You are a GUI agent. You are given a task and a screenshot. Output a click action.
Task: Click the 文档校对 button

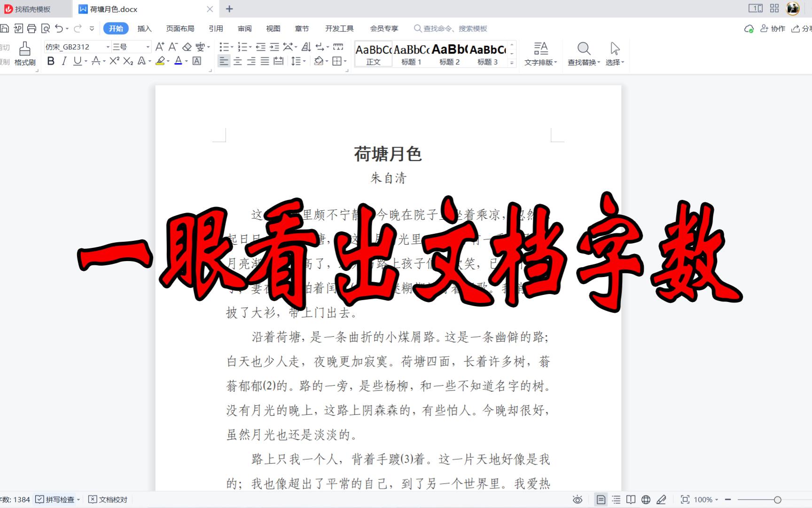point(108,500)
